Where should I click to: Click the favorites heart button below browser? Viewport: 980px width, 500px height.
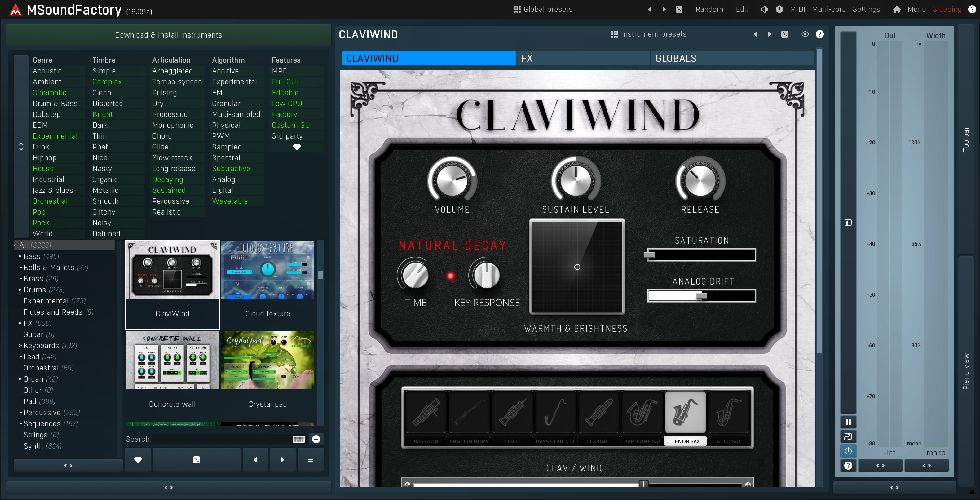coord(138,460)
